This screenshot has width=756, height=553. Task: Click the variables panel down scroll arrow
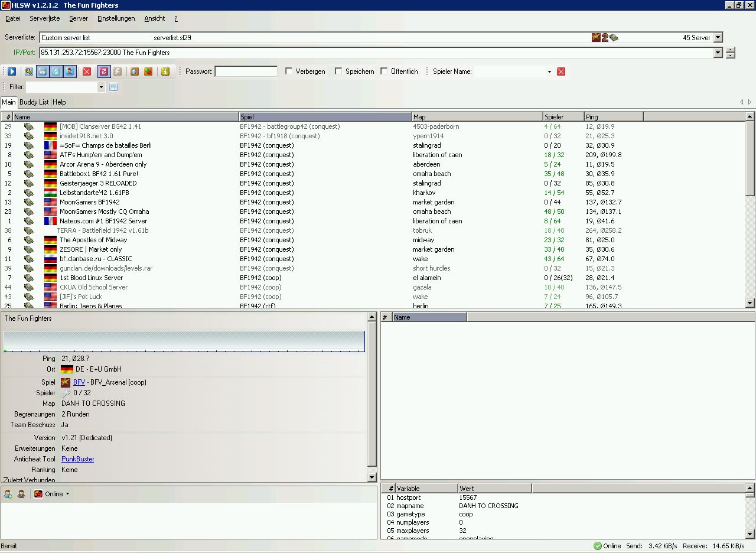(x=750, y=535)
